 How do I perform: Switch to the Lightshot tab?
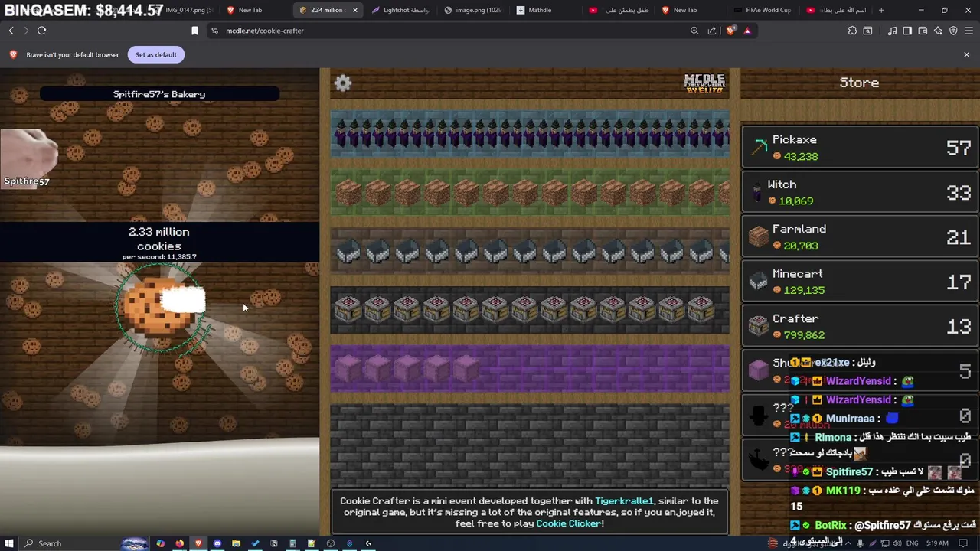coord(401,10)
